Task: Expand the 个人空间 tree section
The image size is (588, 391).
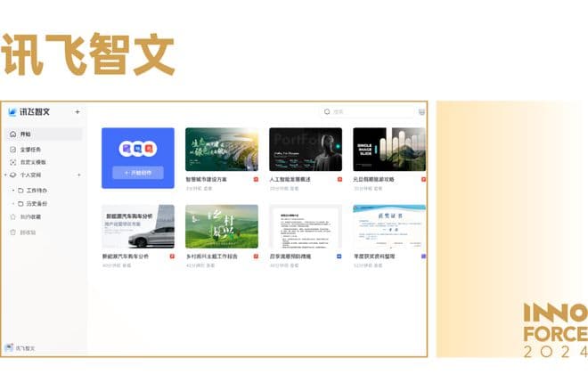Action: point(6,175)
